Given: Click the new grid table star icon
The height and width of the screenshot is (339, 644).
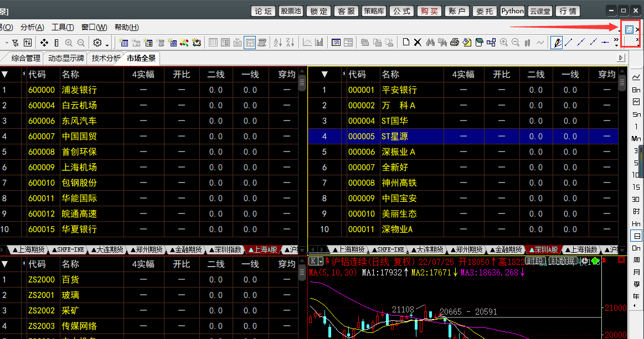Looking at the screenshot, I should point(123,42).
